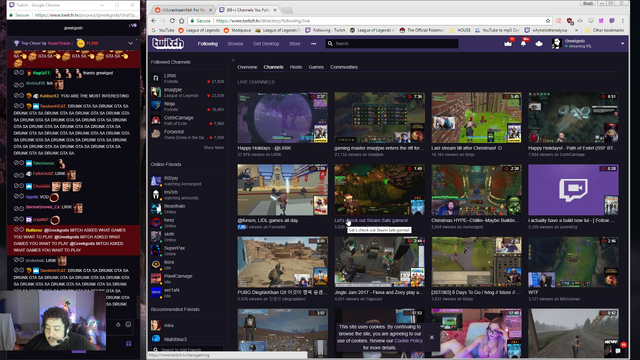Click the Chrome home button
This screenshot has width=640, height=360.
point(182,20)
